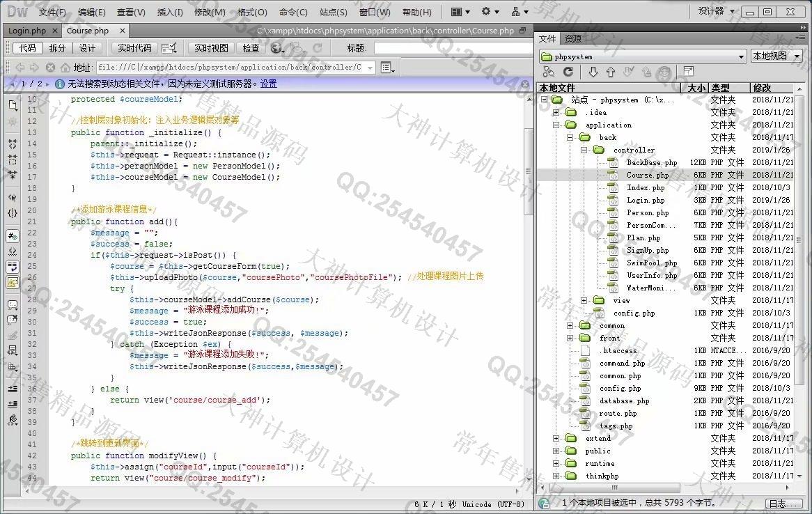Select Login.php in file tree
This screenshot has width=812, height=514.
[x=646, y=201]
